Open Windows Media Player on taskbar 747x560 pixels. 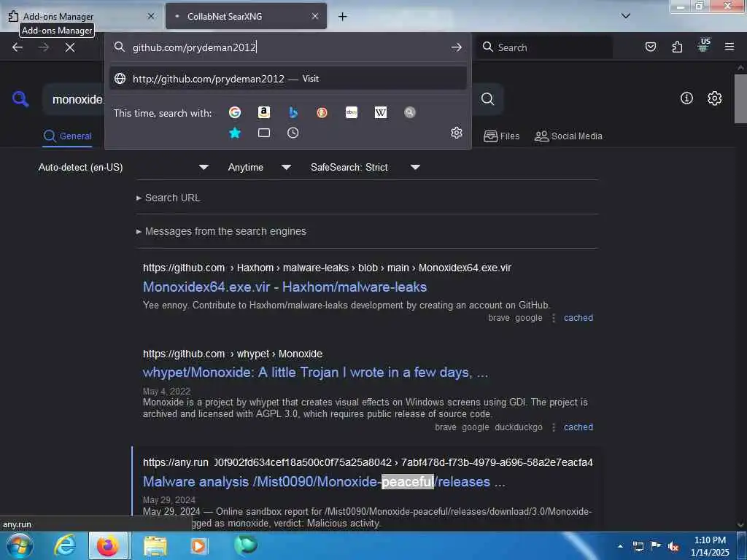point(198,545)
